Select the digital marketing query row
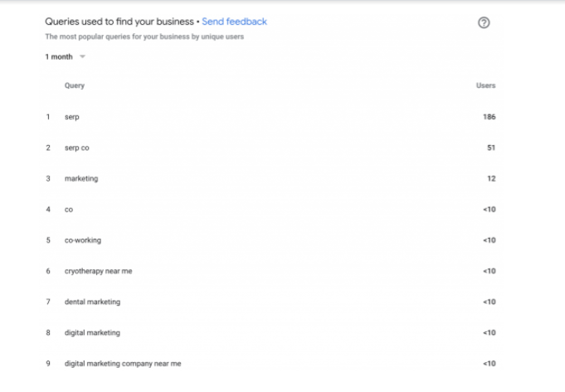This screenshot has height=392, width=565. coord(270,332)
